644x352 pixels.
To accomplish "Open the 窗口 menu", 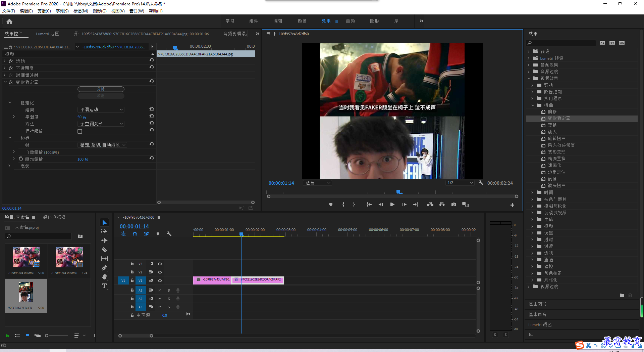I will (137, 11).
